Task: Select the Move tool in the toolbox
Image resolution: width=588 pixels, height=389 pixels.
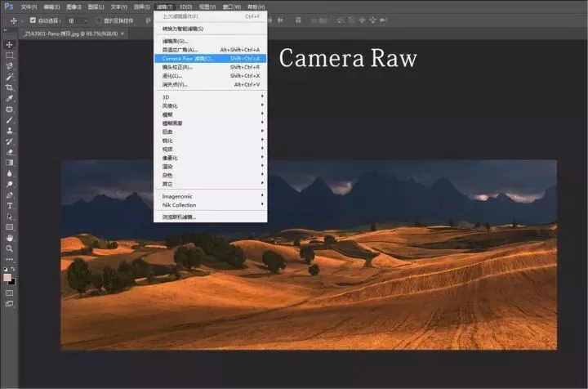Action: pos(9,45)
